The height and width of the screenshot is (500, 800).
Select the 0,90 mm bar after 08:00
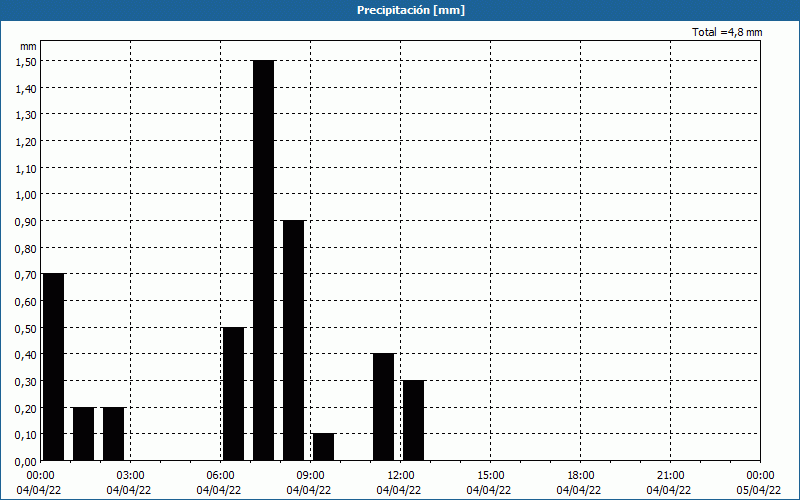click(x=294, y=341)
